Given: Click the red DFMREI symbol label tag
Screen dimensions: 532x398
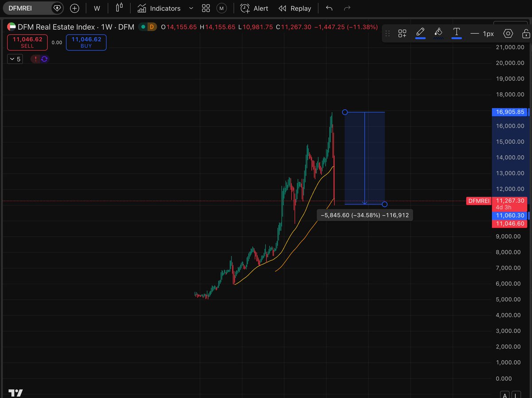Looking at the screenshot, I should pyautogui.click(x=479, y=201).
